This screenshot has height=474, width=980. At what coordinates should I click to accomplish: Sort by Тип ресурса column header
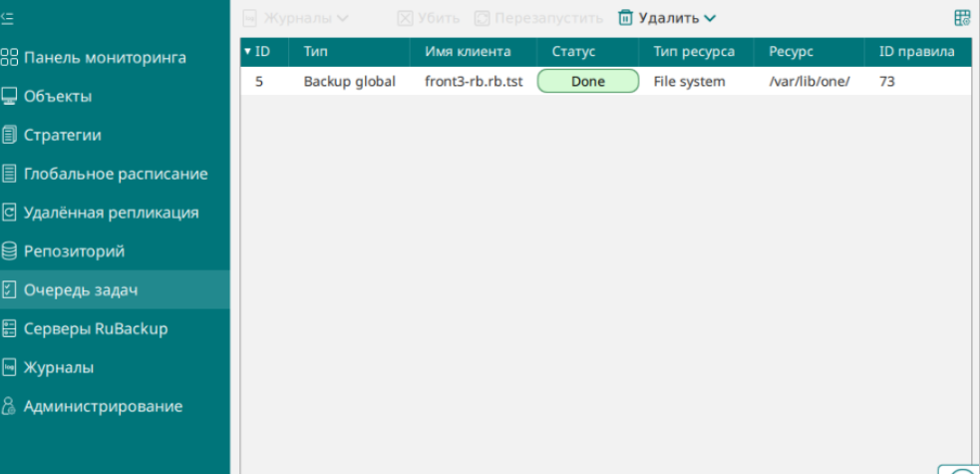pos(694,52)
